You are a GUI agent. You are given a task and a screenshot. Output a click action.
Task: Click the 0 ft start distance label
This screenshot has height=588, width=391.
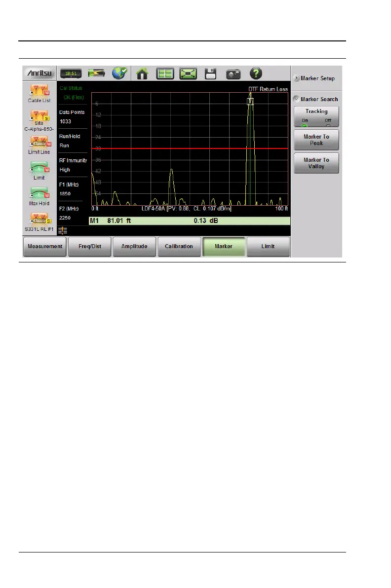[x=95, y=209]
